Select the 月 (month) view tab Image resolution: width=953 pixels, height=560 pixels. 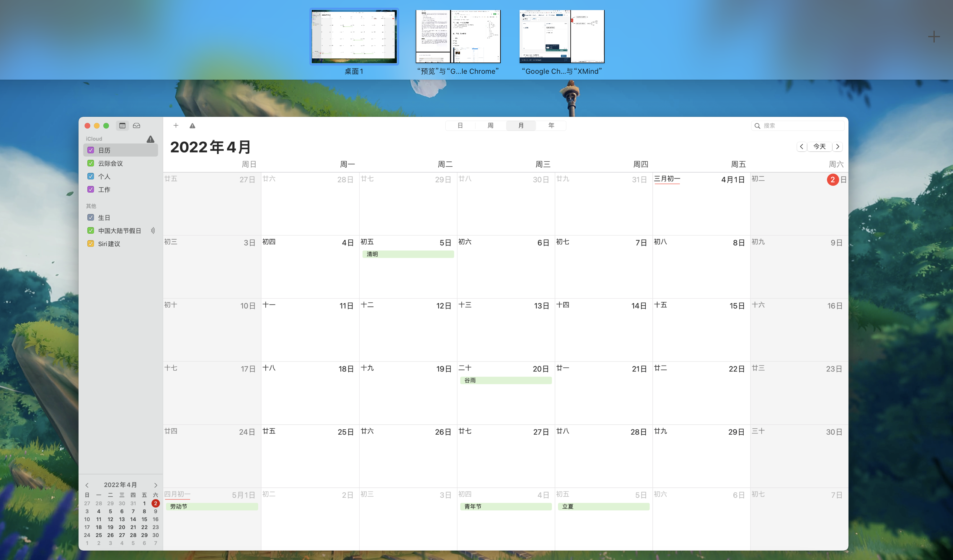click(x=521, y=125)
